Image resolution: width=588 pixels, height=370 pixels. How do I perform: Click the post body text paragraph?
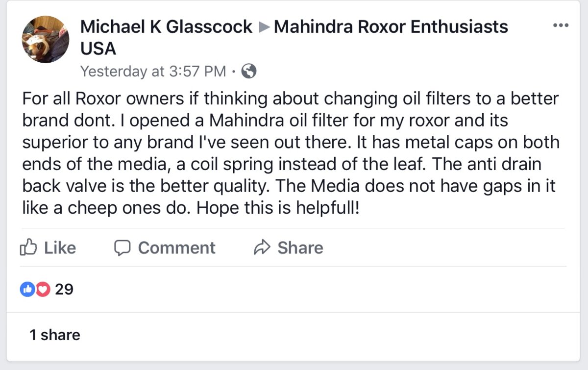[x=290, y=153]
